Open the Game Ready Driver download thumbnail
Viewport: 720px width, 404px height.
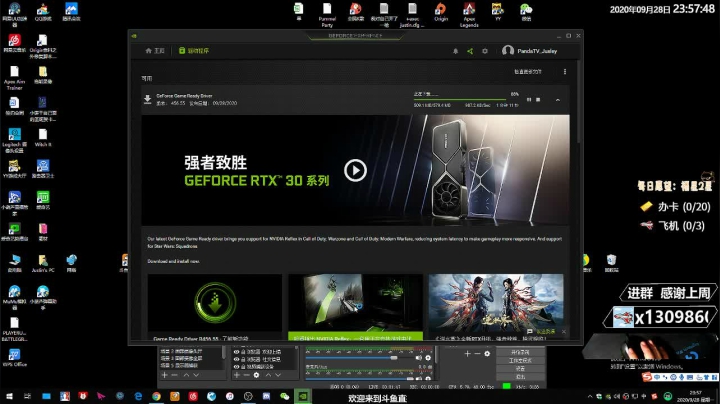pos(215,303)
